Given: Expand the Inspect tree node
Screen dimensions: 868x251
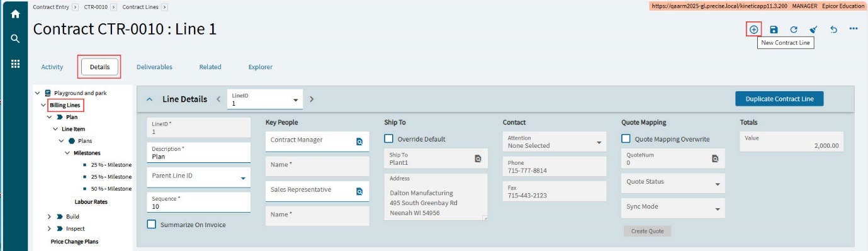Looking at the screenshot, I should point(49,228).
